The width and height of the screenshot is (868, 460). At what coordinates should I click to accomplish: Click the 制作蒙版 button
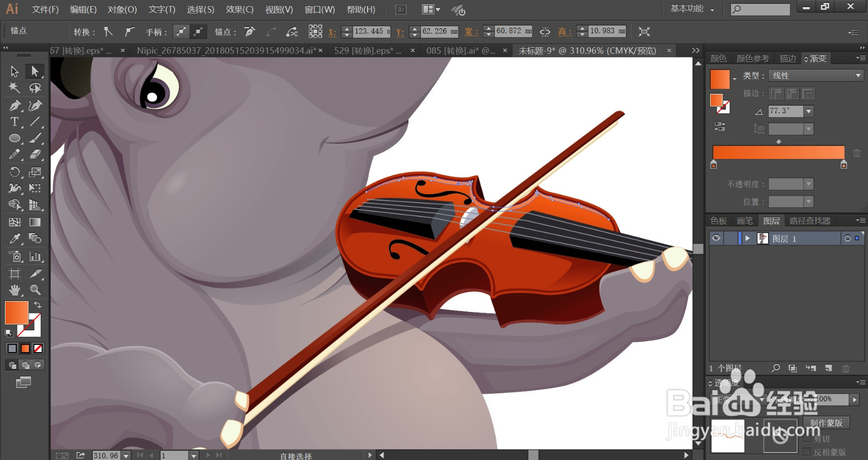[x=826, y=423]
